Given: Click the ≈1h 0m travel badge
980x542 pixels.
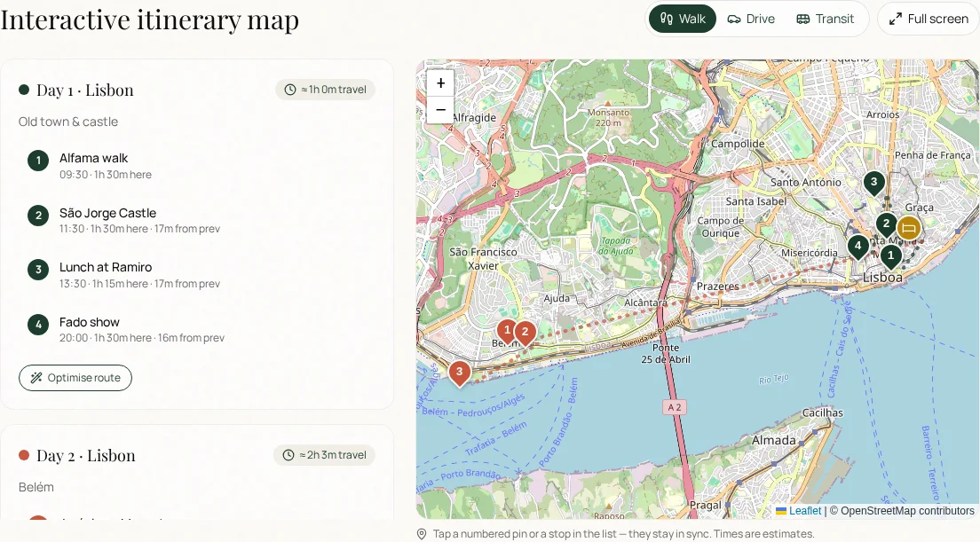Looking at the screenshot, I should 325,90.
